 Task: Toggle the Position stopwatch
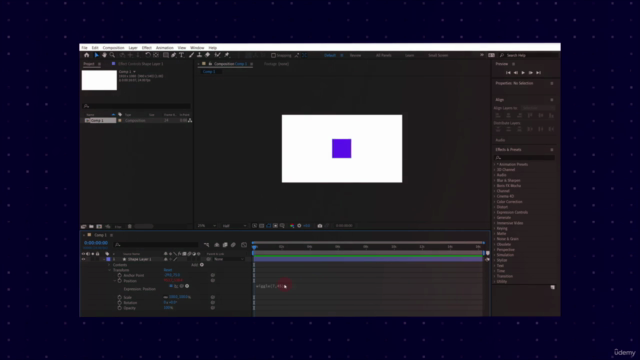click(x=120, y=281)
